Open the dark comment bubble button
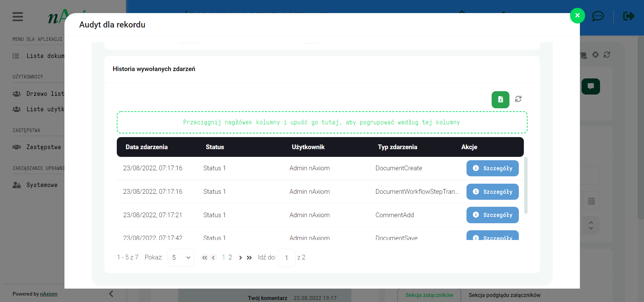The image size is (644, 302). pyautogui.click(x=590, y=86)
